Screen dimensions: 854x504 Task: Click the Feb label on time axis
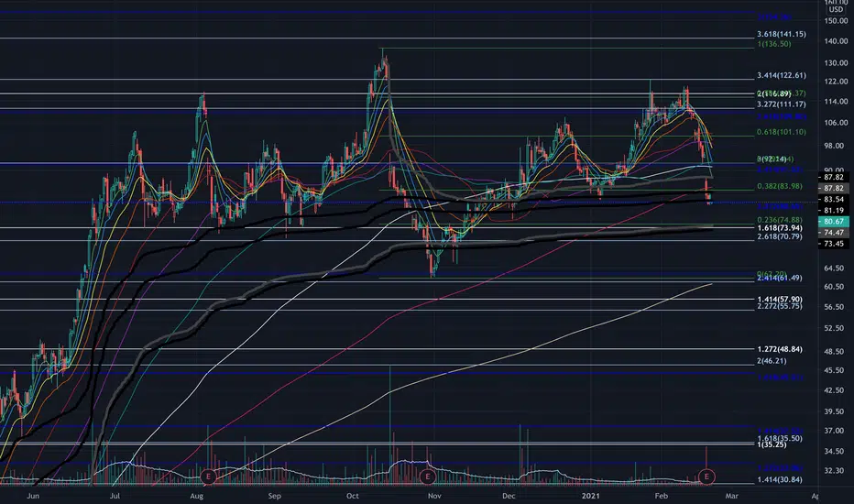(x=662, y=496)
